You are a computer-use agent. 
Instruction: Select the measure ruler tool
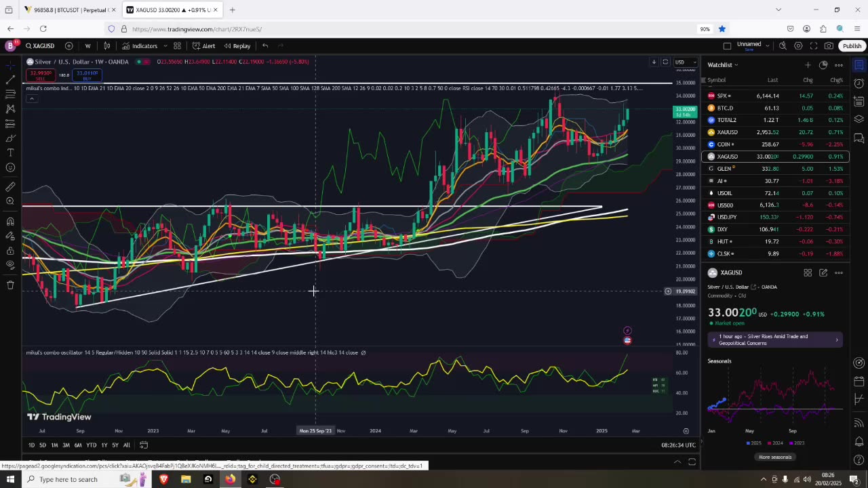pos(10,186)
